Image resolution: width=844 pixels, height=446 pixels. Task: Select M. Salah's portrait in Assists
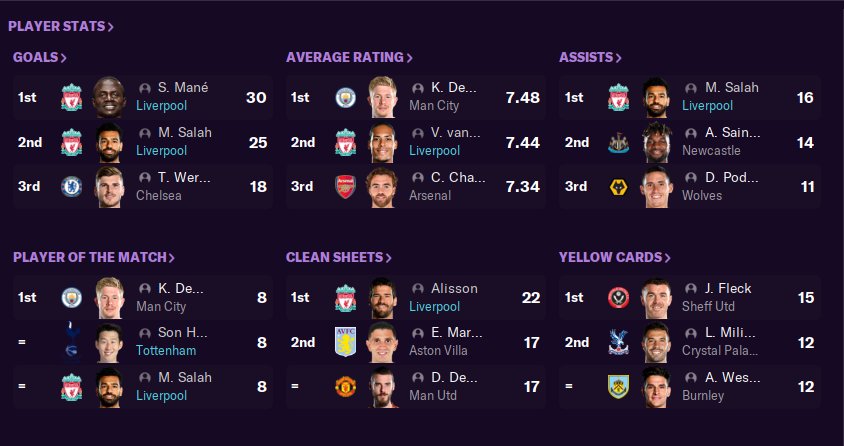(x=657, y=98)
